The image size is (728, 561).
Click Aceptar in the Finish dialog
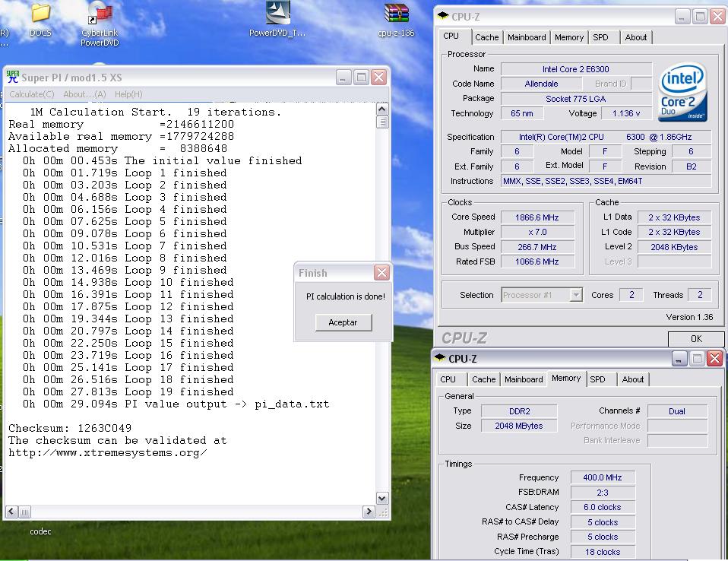(x=343, y=322)
